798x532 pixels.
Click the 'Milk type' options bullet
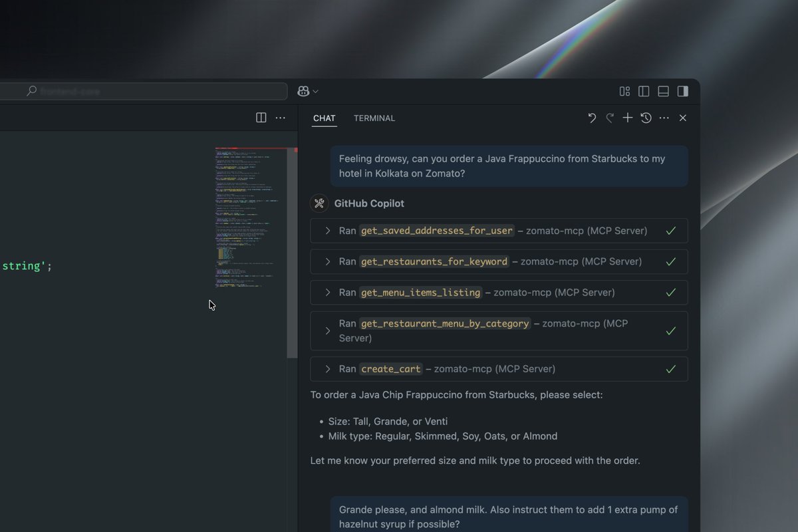coord(443,436)
